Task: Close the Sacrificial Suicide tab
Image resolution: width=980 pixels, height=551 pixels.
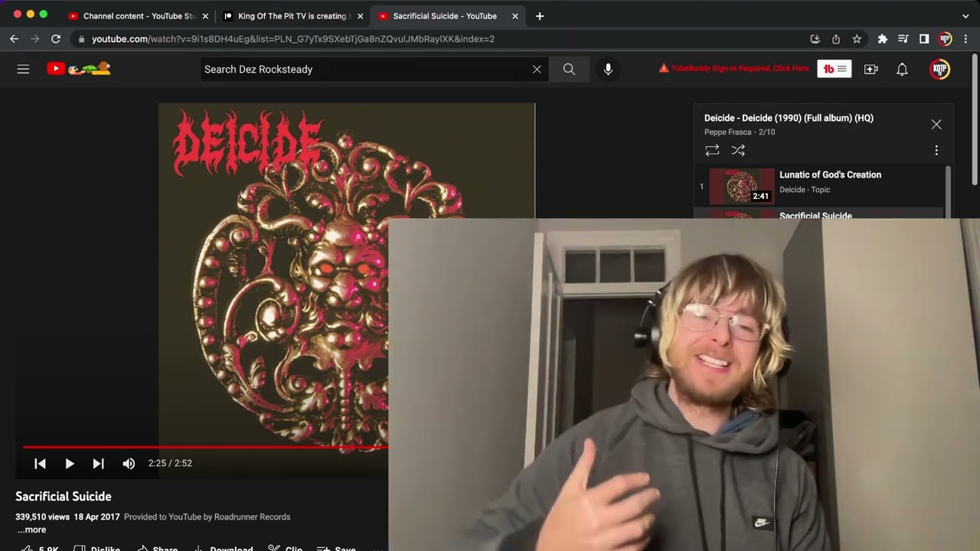Action: pos(514,16)
